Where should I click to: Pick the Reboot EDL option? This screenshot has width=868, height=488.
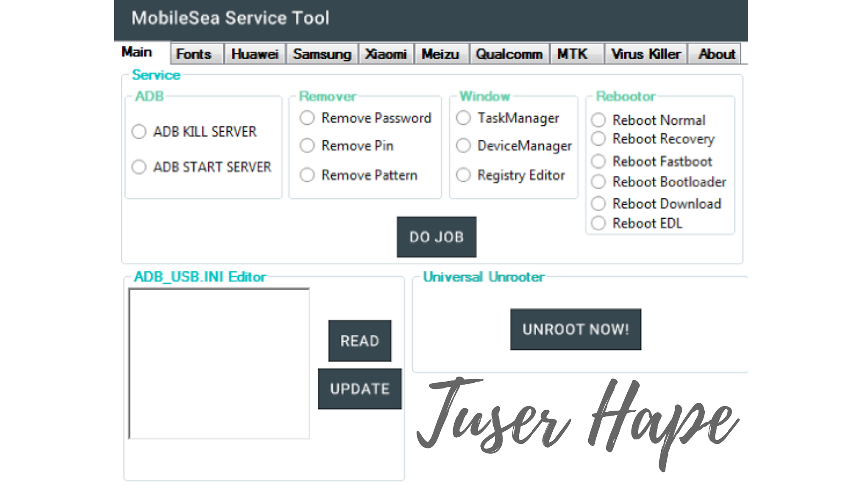pos(598,223)
